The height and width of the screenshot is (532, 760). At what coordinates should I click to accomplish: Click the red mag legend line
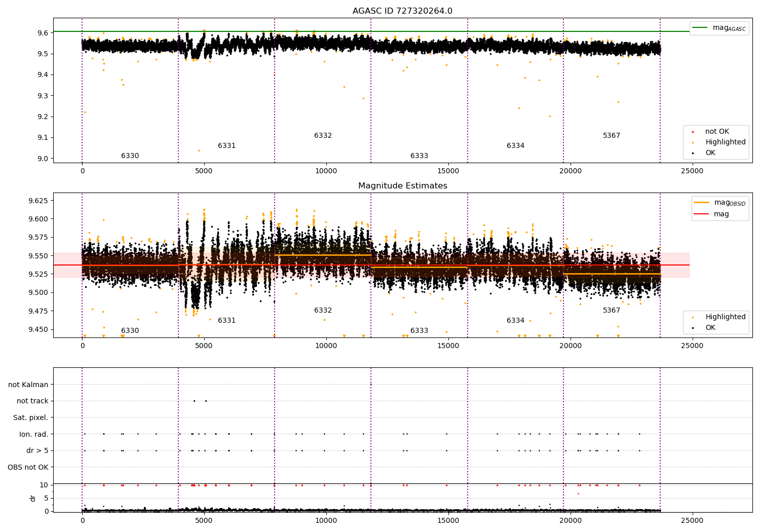tap(702, 214)
